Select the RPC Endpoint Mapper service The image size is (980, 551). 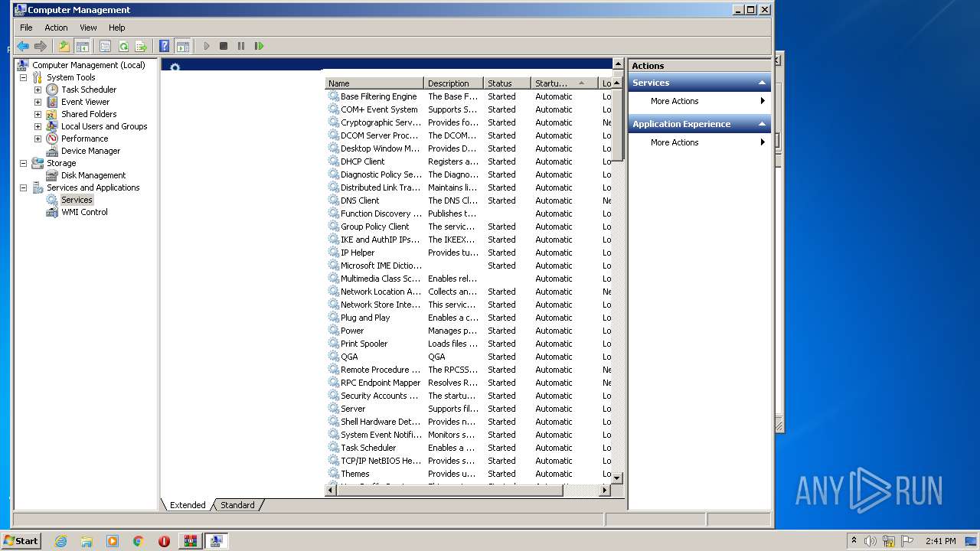pos(381,383)
